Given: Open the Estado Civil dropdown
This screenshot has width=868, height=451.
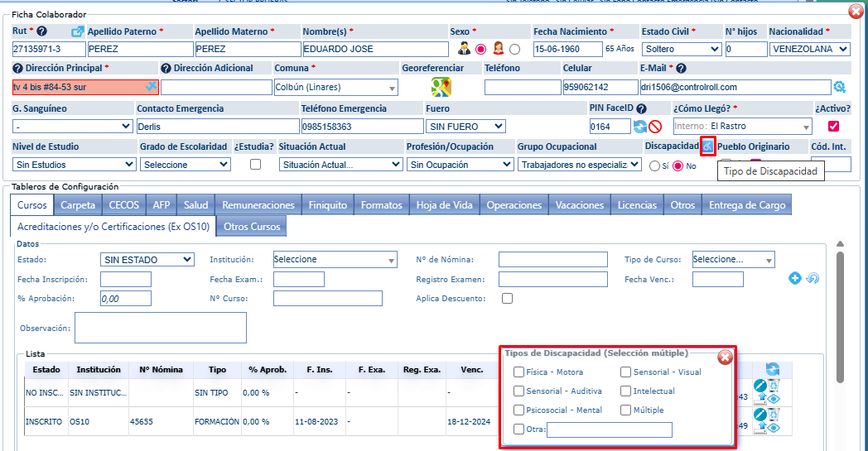Looking at the screenshot, I should [681, 50].
